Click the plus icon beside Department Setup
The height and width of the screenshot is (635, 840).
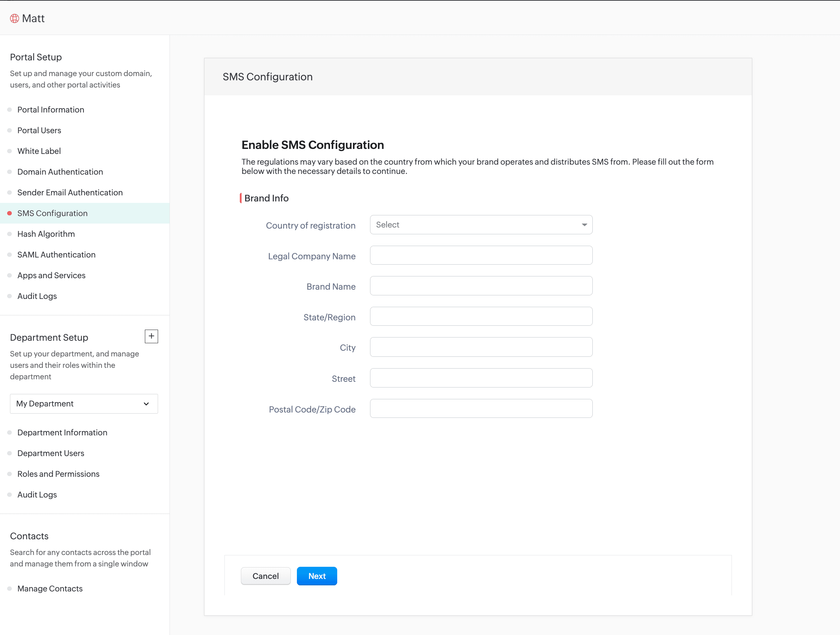tap(151, 336)
